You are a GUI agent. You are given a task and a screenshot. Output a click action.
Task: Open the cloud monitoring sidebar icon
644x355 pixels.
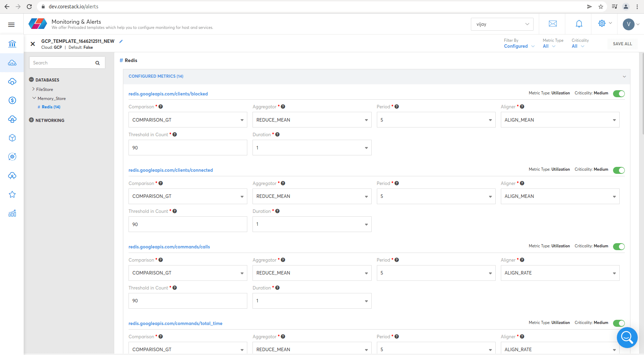(12, 63)
